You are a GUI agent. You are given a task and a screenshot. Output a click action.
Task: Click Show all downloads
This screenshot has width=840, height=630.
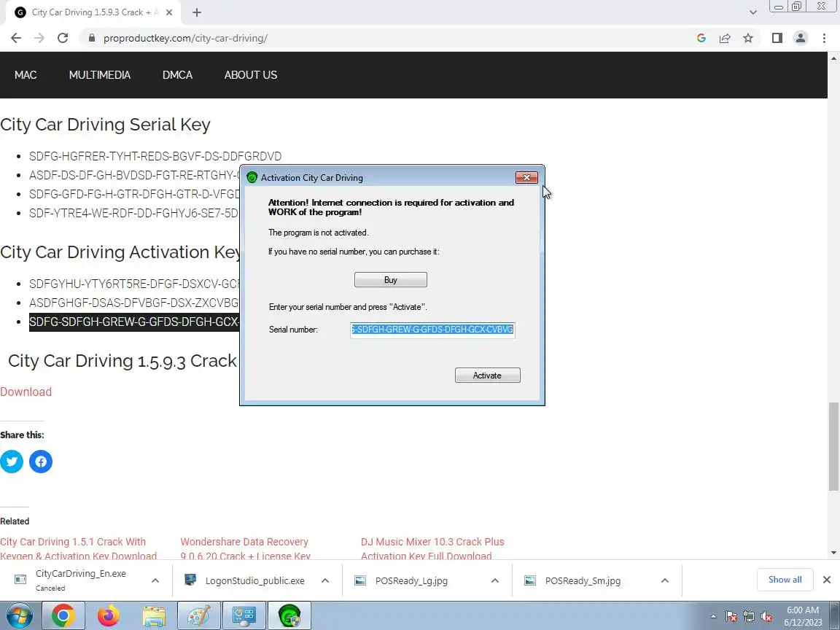pos(785,580)
